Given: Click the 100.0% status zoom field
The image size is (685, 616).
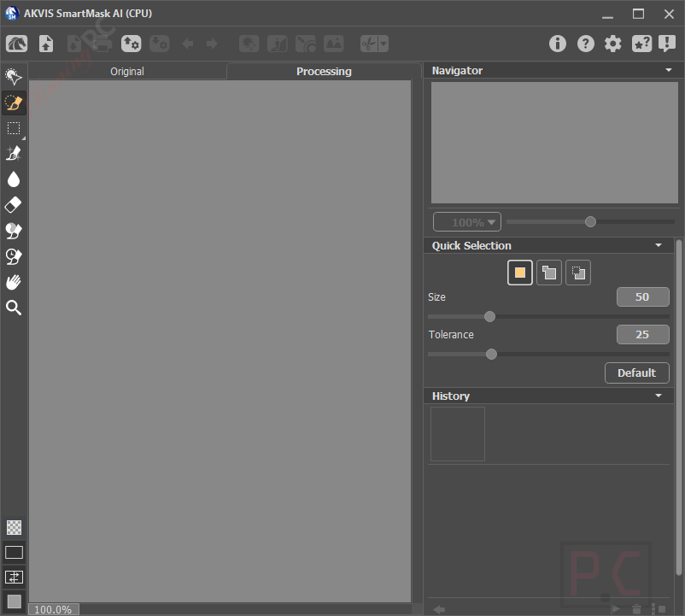Looking at the screenshot, I should [x=53, y=609].
